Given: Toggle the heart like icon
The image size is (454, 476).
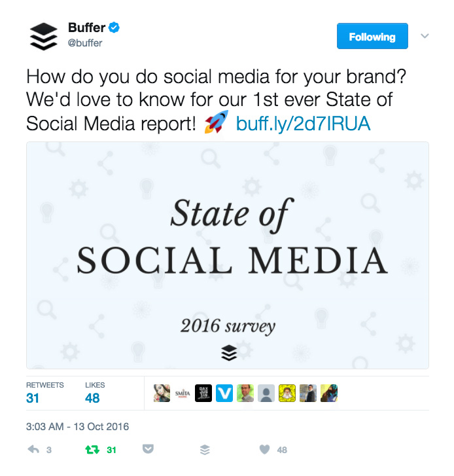Looking at the screenshot, I should 264,450.
